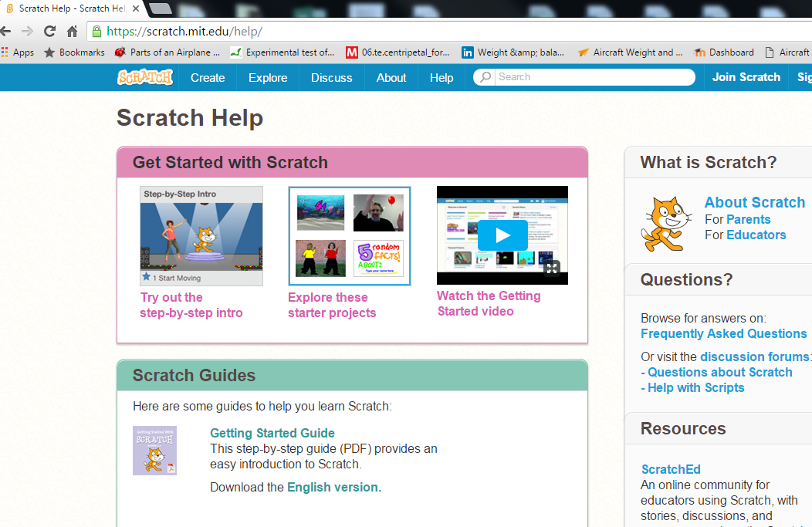
Task: Open the Apps grid in bookmarks bar
Action: coord(18,52)
